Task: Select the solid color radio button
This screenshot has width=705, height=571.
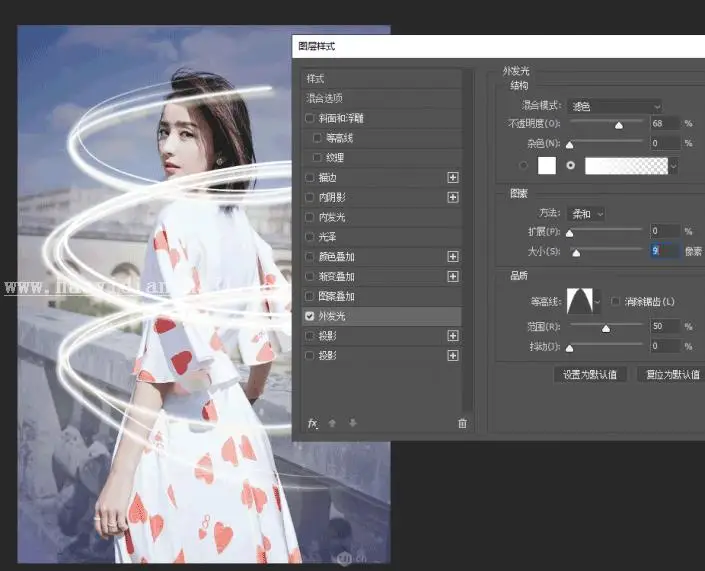Action: 523,165
